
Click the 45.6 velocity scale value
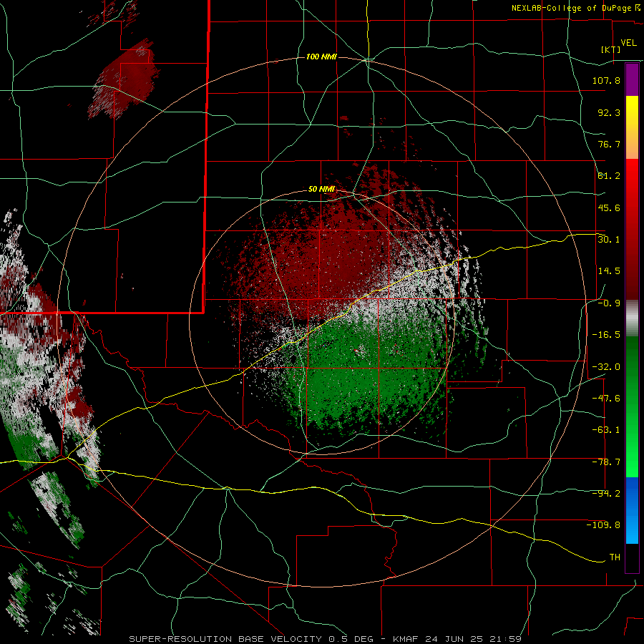coord(609,208)
